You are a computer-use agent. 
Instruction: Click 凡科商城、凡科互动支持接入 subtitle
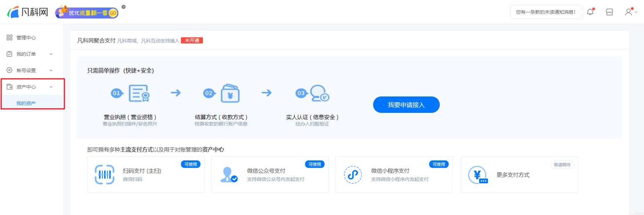(x=148, y=41)
